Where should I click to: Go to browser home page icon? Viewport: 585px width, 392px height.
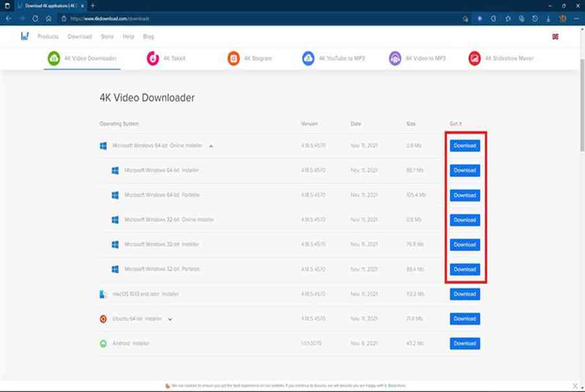pos(49,18)
